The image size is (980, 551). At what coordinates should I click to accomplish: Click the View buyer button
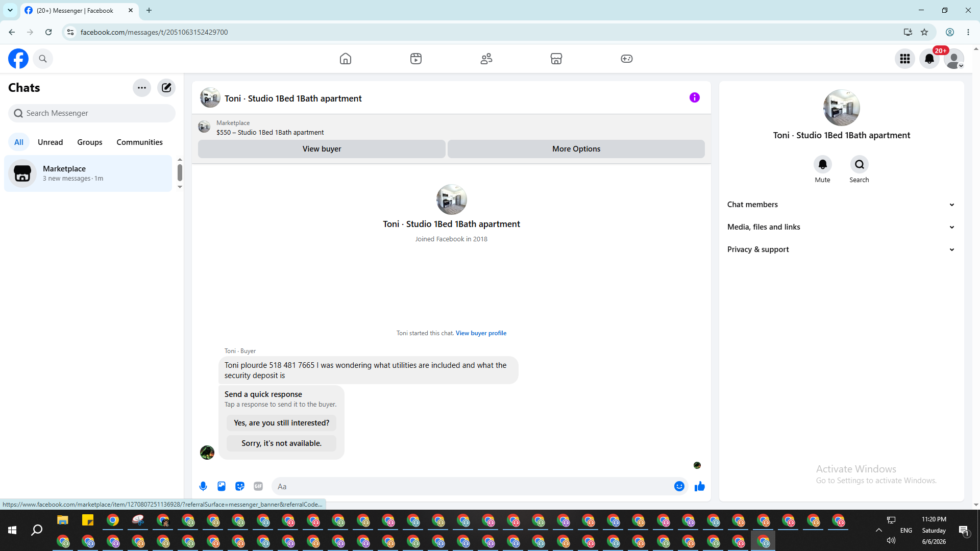(322, 149)
